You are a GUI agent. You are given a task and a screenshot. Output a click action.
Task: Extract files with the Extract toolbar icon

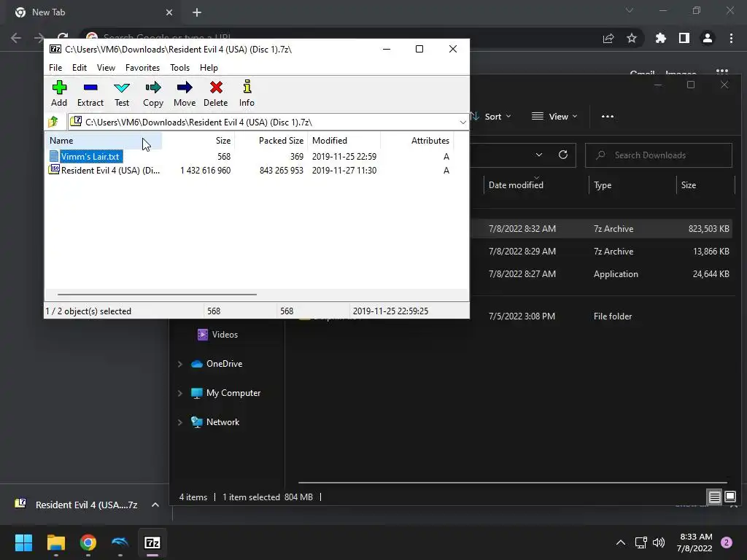90,93
